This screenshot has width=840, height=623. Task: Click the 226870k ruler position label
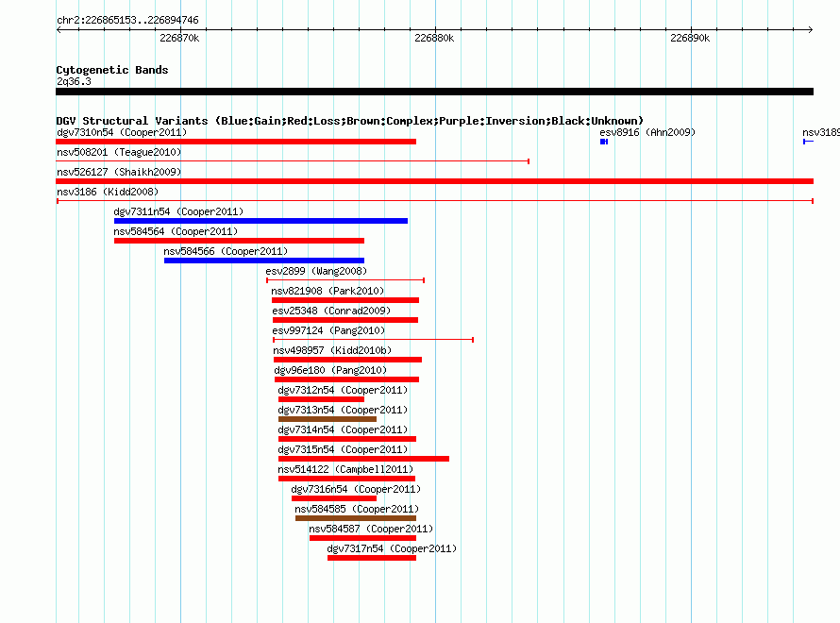click(x=179, y=38)
